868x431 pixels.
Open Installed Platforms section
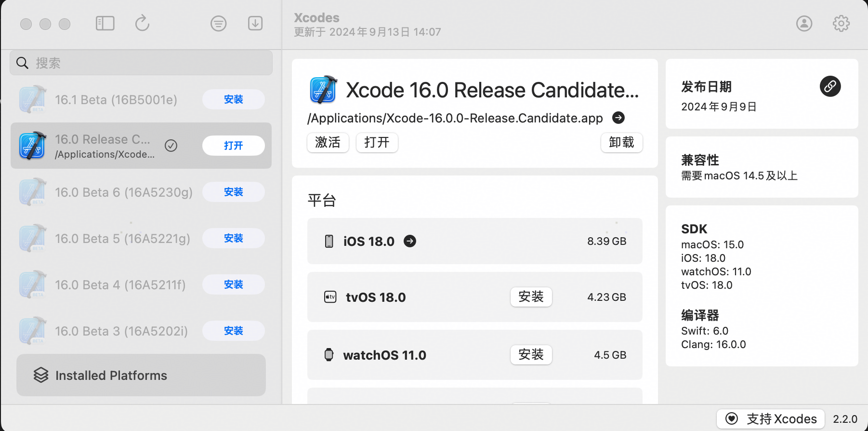point(141,375)
